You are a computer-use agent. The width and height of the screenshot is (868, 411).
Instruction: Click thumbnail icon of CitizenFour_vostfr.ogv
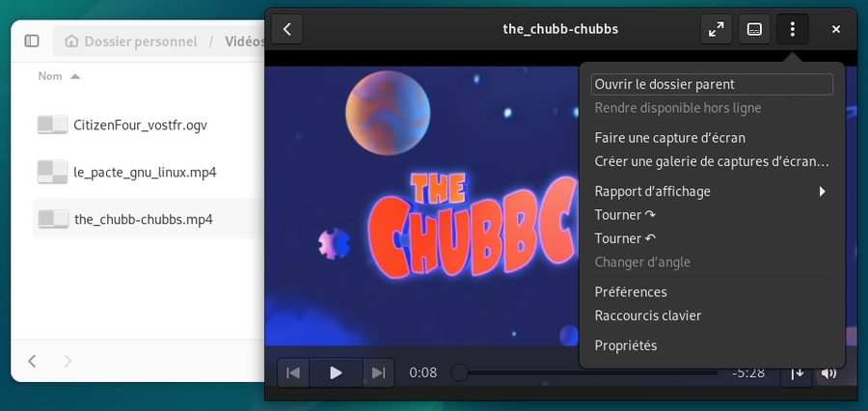[53, 125]
